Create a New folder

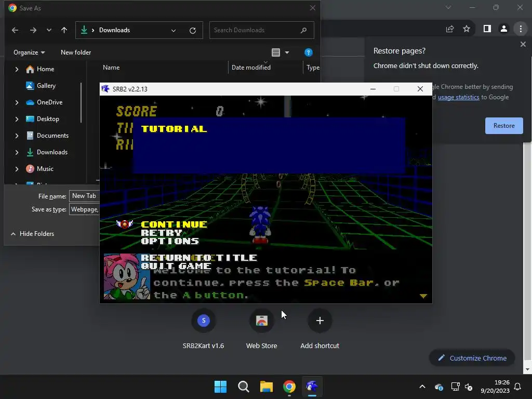76,52
